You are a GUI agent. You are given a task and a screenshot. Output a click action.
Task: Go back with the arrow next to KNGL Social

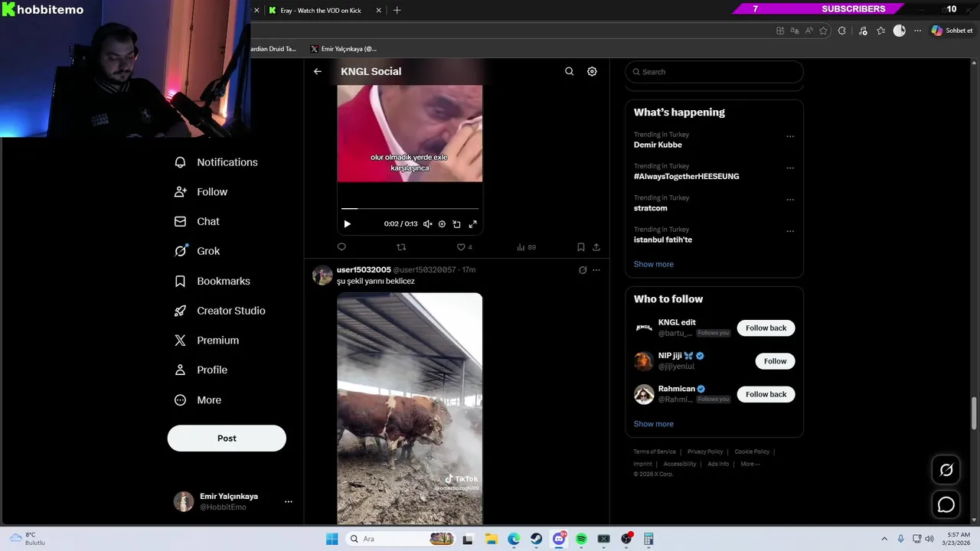click(318, 71)
